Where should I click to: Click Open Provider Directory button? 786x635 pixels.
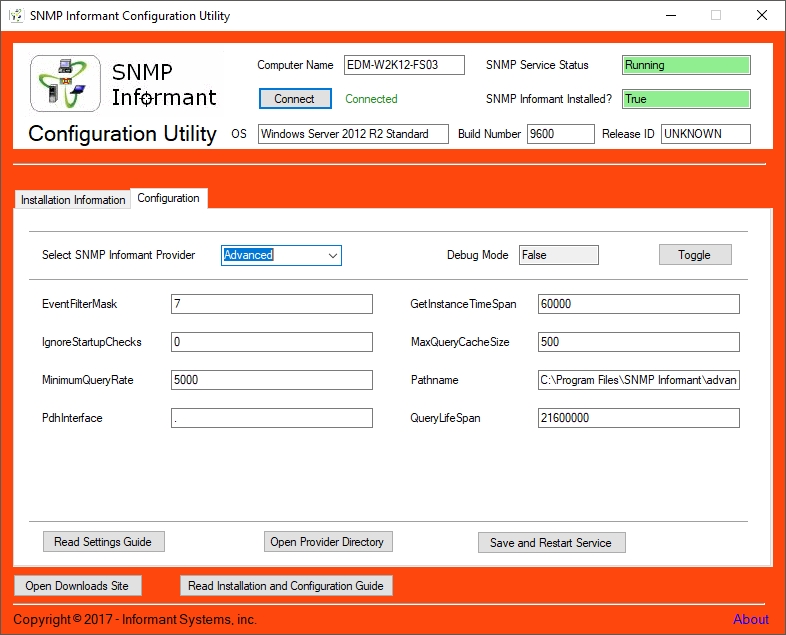click(328, 542)
